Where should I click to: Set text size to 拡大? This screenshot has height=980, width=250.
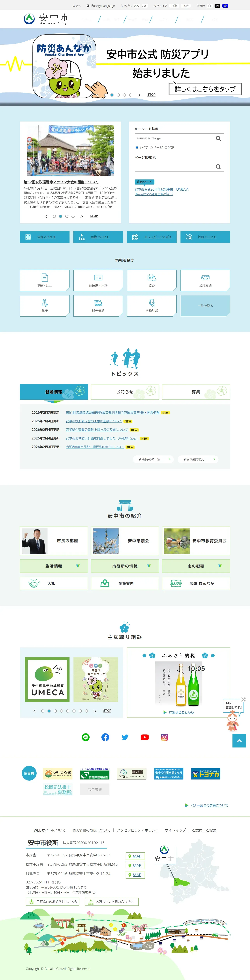coord(186,6)
